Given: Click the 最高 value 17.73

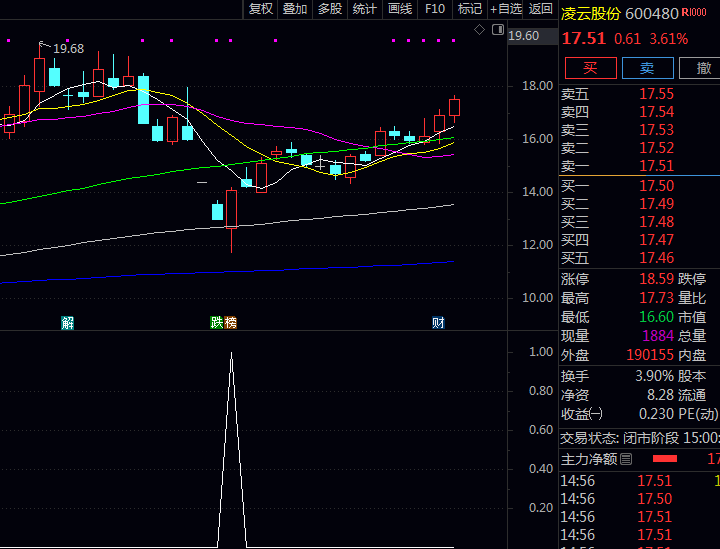Looking at the screenshot, I should (656, 298).
